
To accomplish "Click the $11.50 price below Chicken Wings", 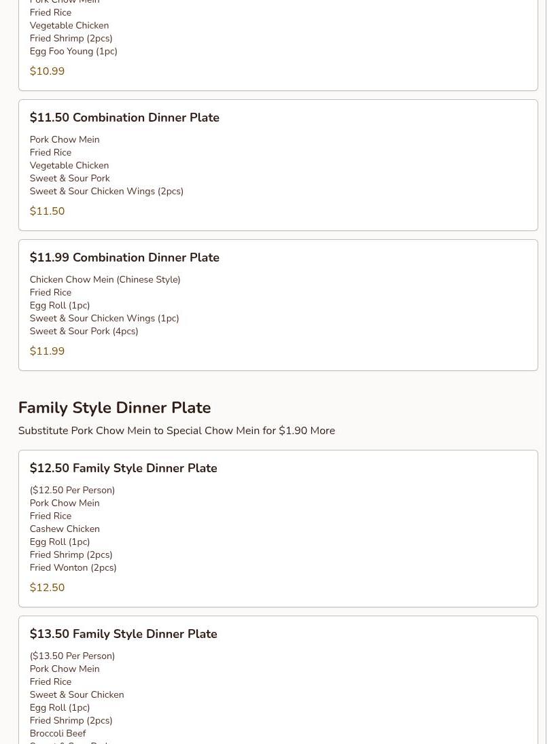I will pyautogui.click(x=47, y=211).
